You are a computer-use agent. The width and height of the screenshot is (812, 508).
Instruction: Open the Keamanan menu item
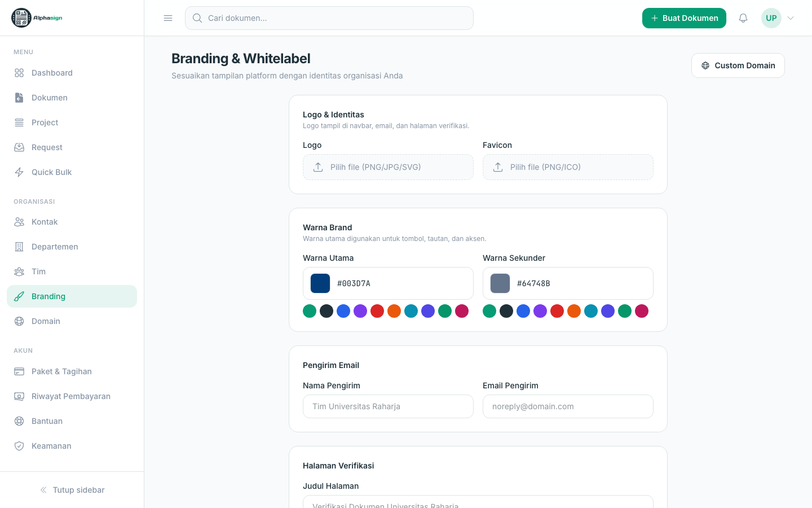click(x=72, y=446)
